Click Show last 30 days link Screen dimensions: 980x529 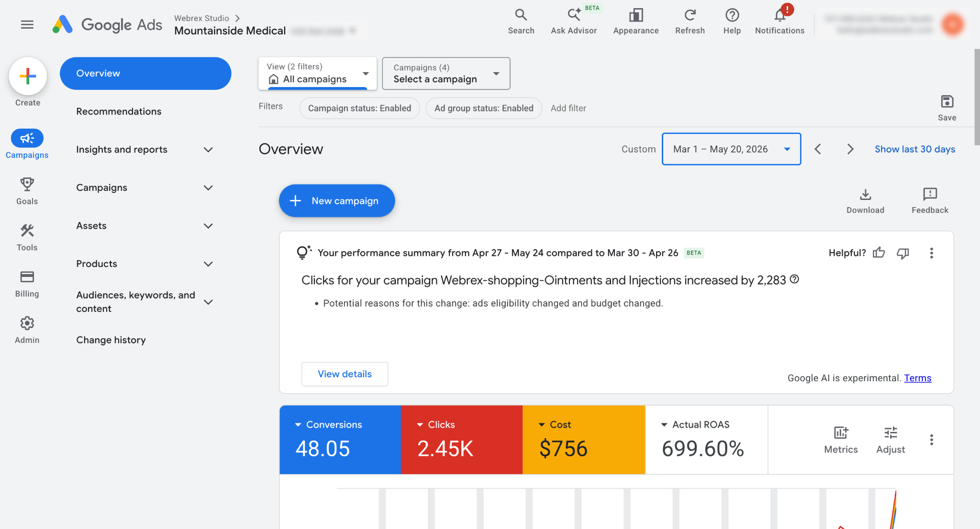(914, 149)
